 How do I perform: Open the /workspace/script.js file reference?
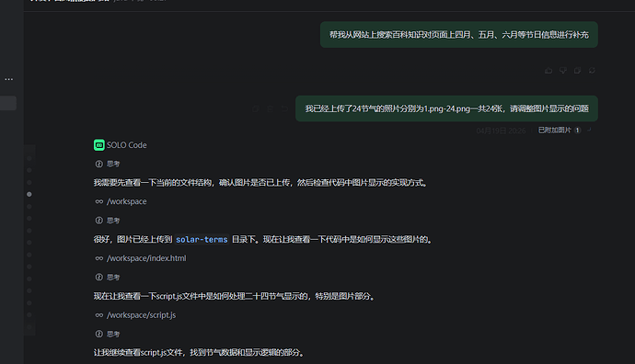pos(142,315)
